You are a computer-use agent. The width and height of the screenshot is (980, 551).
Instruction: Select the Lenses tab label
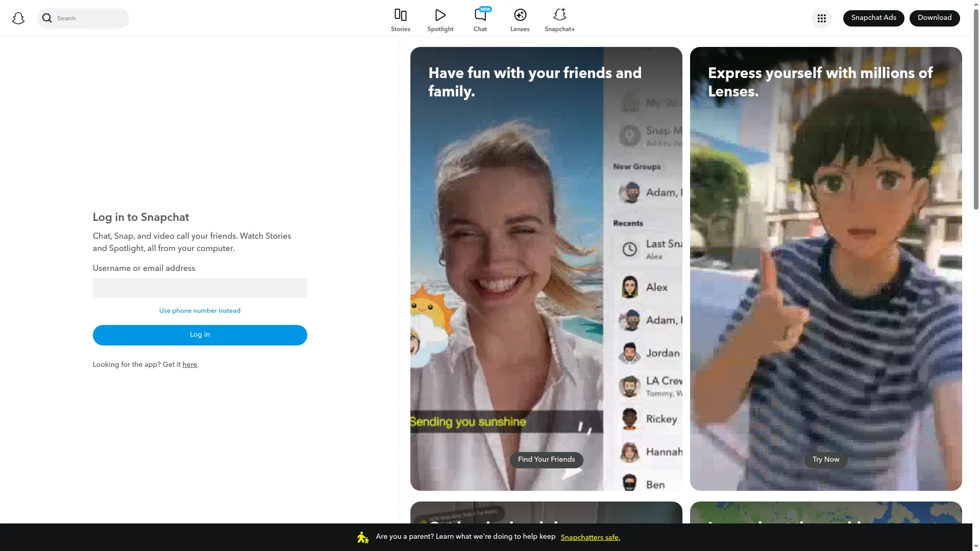click(520, 29)
